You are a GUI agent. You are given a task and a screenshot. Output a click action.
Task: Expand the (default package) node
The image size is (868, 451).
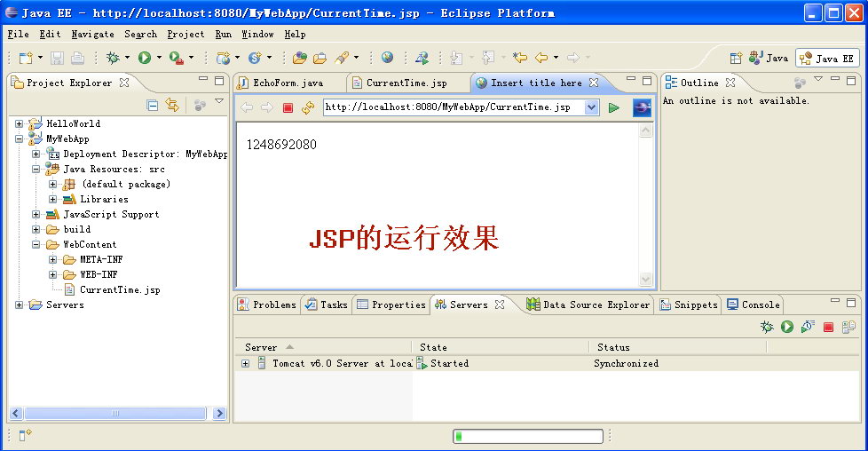coord(52,184)
